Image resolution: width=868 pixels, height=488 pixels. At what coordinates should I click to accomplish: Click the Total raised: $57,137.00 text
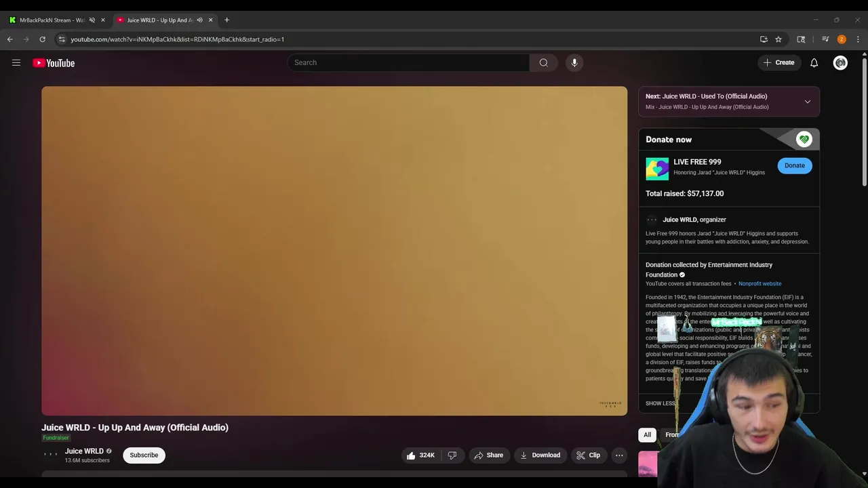684,193
